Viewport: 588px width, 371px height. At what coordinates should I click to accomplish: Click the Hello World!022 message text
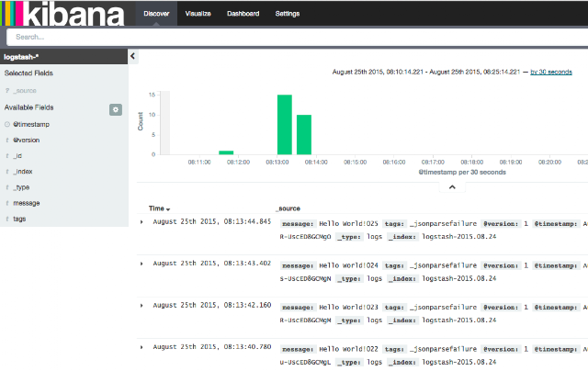click(x=348, y=349)
